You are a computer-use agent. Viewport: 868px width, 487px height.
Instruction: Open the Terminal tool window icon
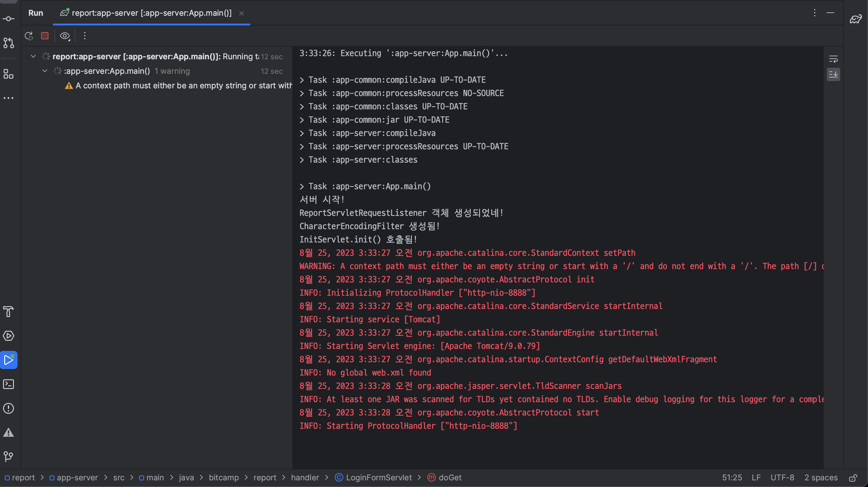click(8, 384)
